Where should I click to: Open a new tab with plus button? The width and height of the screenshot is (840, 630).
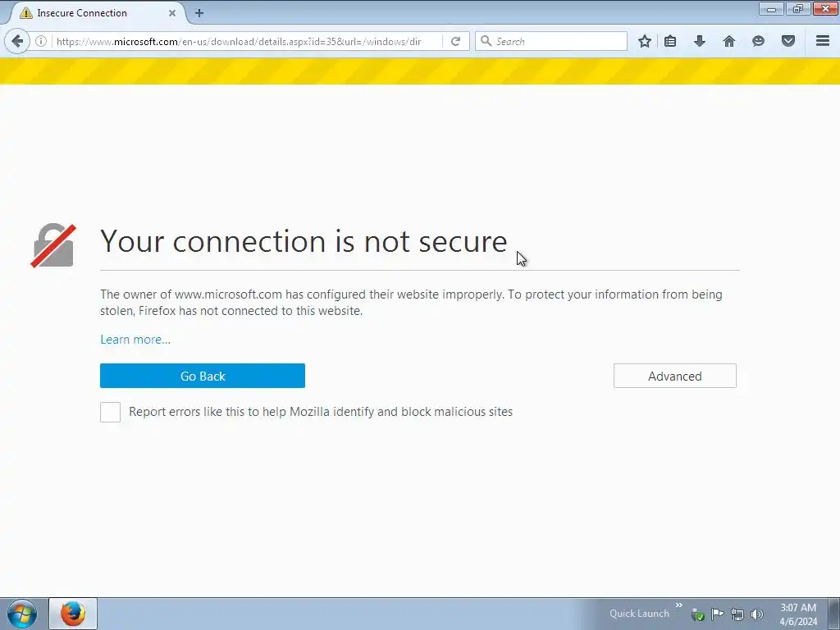click(x=199, y=13)
